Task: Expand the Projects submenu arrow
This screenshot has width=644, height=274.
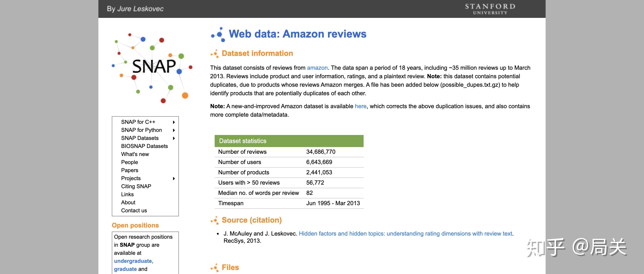Action: pos(174,178)
